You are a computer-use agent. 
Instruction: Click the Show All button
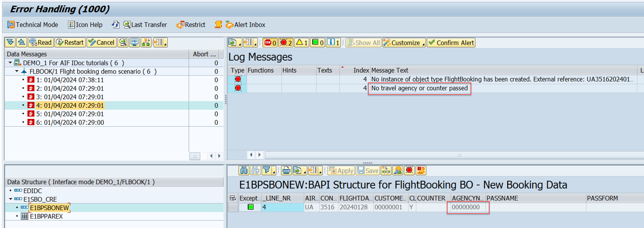point(363,42)
